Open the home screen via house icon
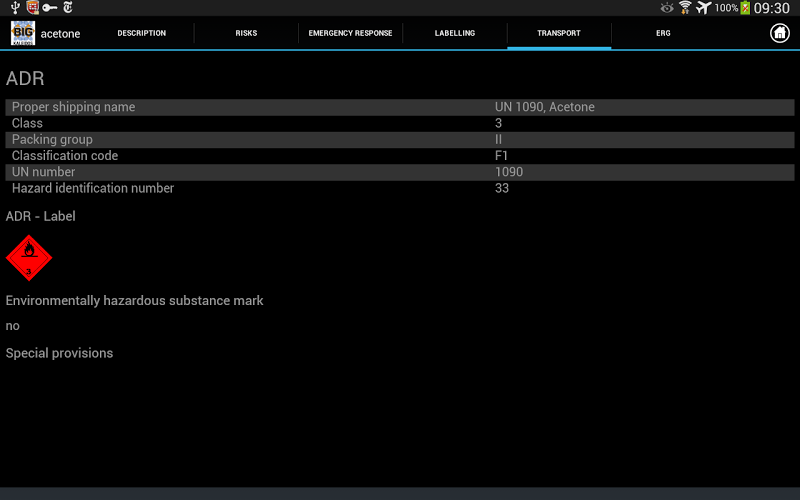The image size is (800, 500). coord(780,33)
